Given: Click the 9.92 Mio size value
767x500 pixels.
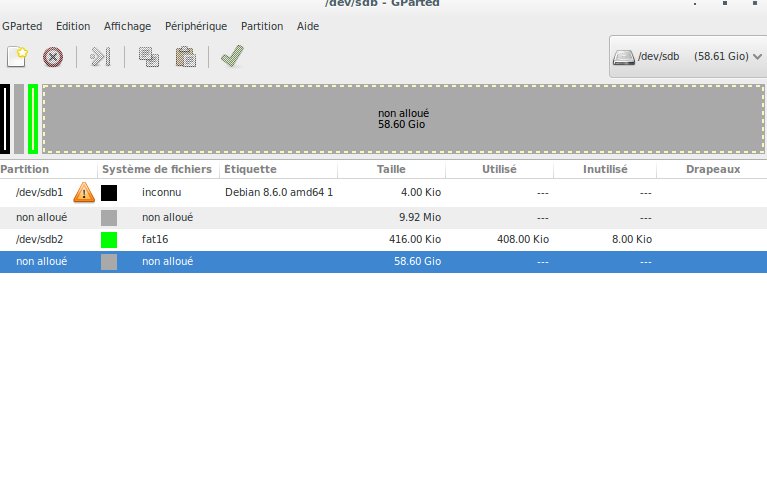Looking at the screenshot, I should point(420,217).
